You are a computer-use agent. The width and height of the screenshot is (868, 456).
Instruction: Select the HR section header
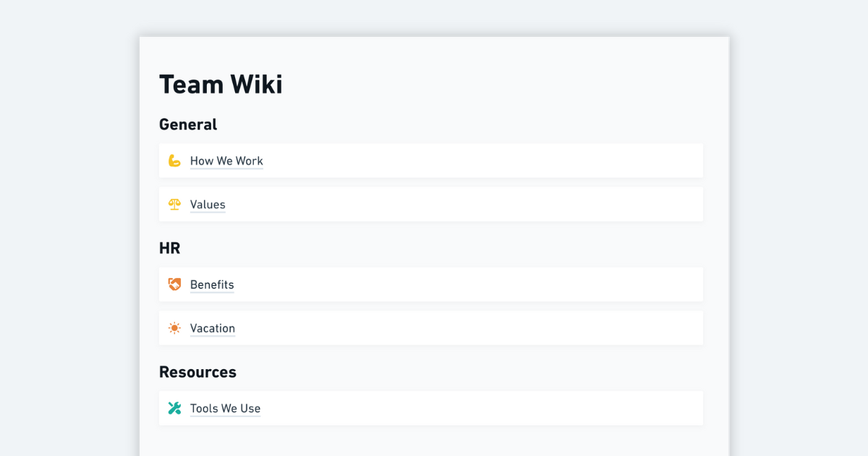170,248
